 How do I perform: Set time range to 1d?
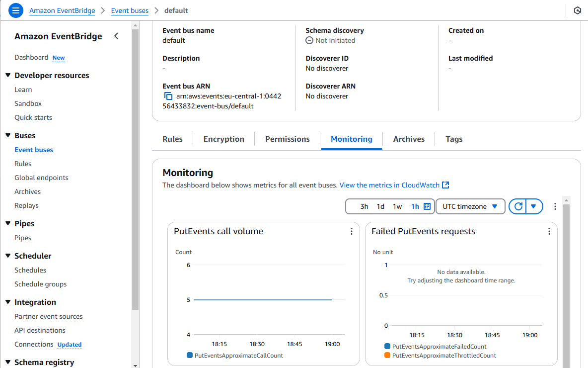pyautogui.click(x=380, y=206)
